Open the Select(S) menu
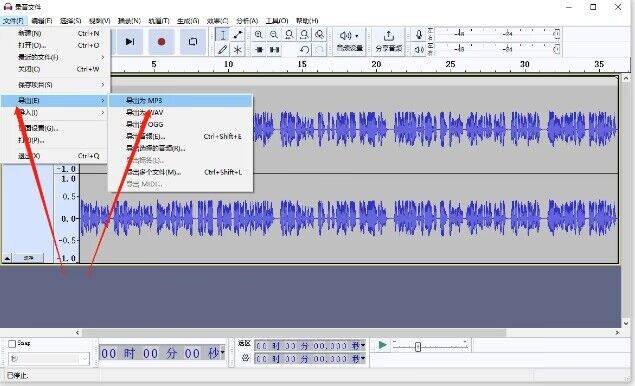The image size is (635, 386). (x=70, y=21)
